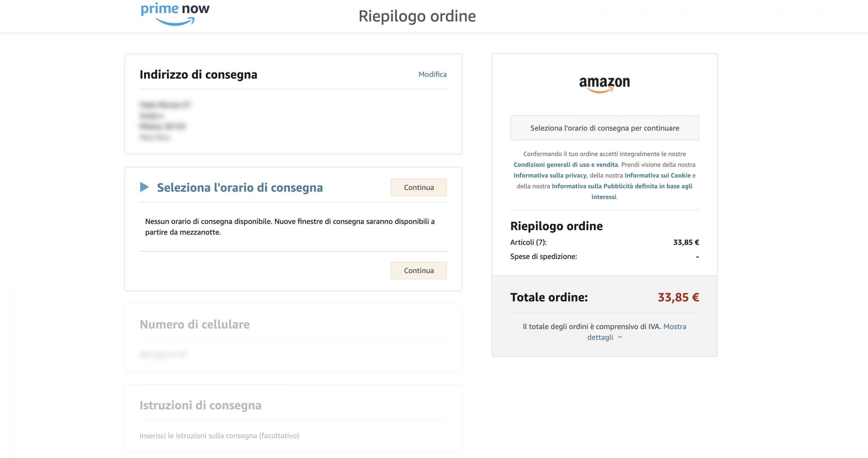Click Seleziona l'orario di consegna heading
Screen dimensions: 868x458
[x=240, y=188]
